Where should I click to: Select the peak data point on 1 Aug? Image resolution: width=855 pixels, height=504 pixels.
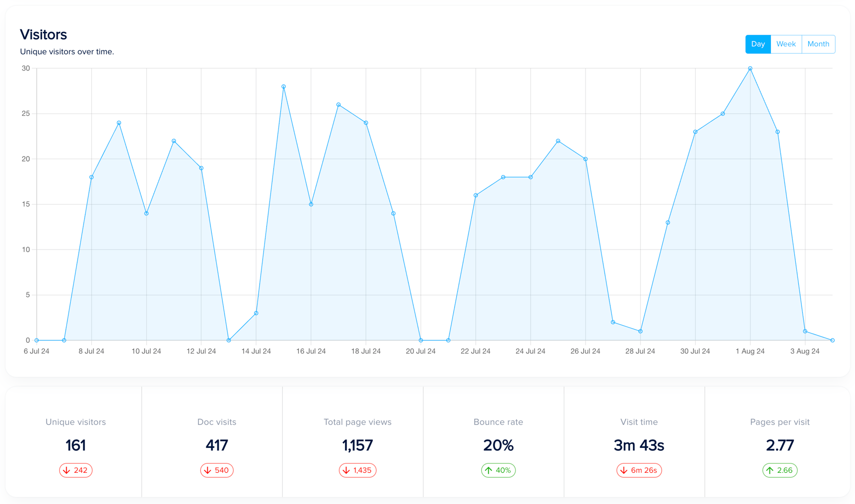[x=751, y=68]
